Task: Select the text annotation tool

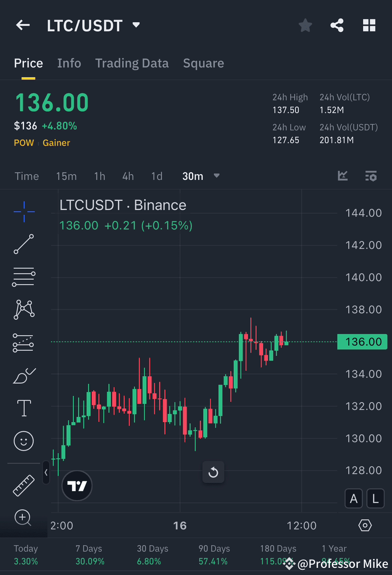Action: tap(23, 408)
